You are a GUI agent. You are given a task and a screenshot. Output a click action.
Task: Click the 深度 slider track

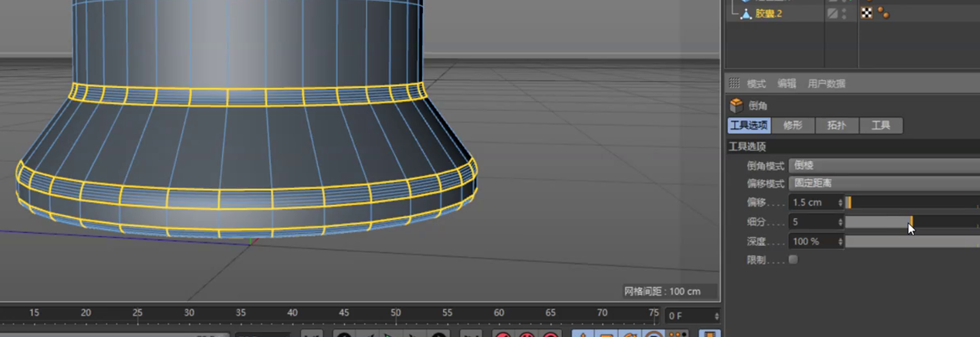coord(913,241)
